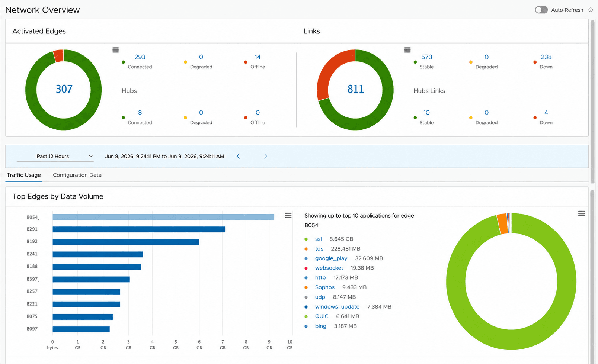Screen dimensions: 598x364
Task: Open the Top Edges bar chart menu
Action: click(288, 216)
